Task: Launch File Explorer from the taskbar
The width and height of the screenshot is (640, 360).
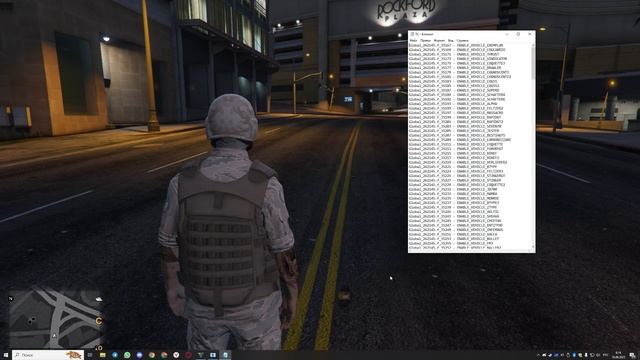Action: tap(102, 355)
